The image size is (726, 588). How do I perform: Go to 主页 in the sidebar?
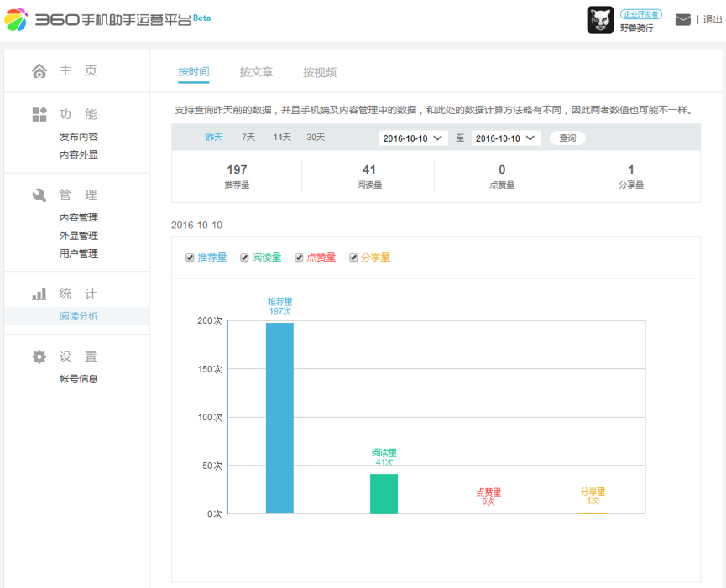click(x=78, y=70)
